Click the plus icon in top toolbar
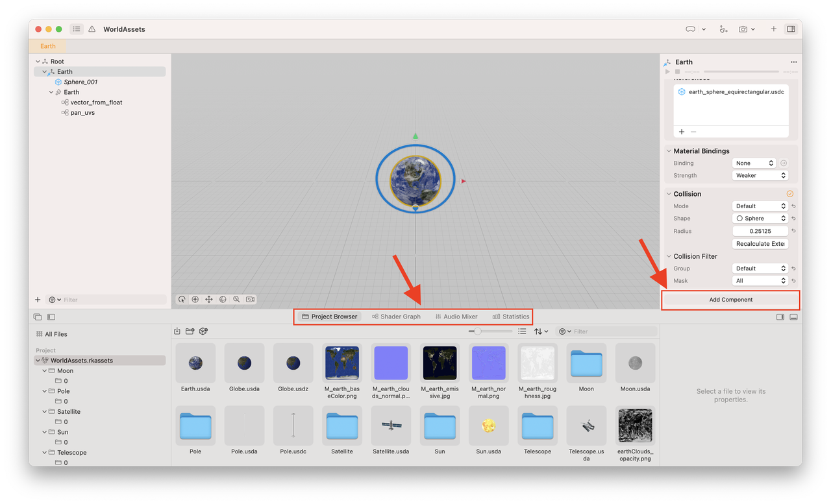This screenshot has height=504, width=831. pos(773,29)
